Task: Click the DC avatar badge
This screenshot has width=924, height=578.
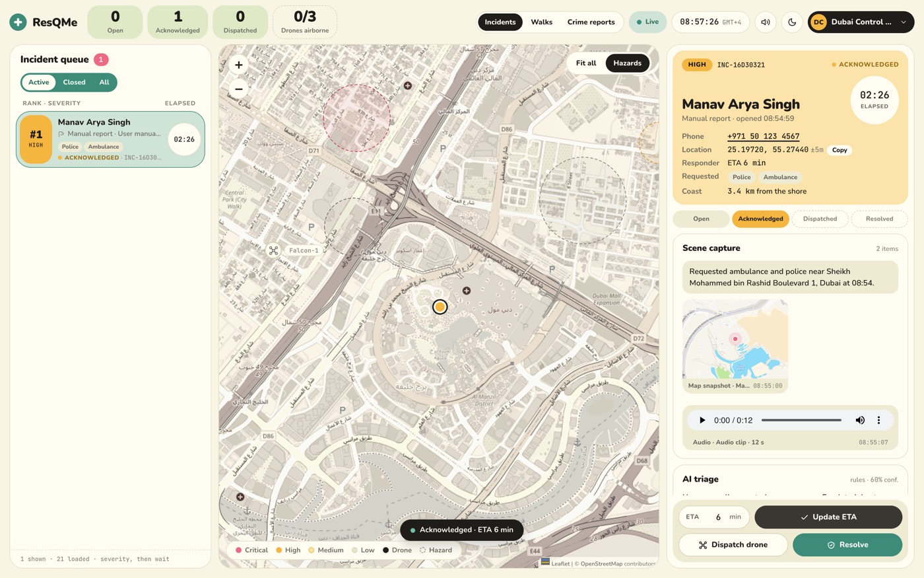Action: [x=818, y=22]
